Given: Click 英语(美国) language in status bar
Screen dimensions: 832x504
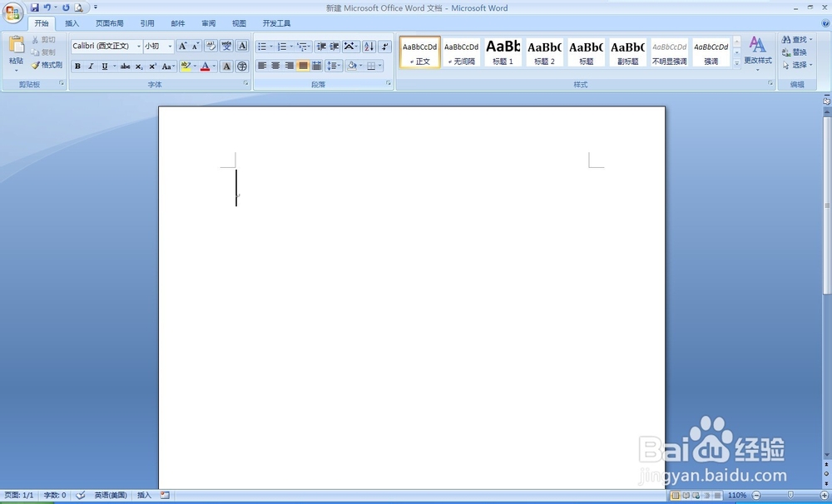Looking at the screenshot, I should coord(111,495).
